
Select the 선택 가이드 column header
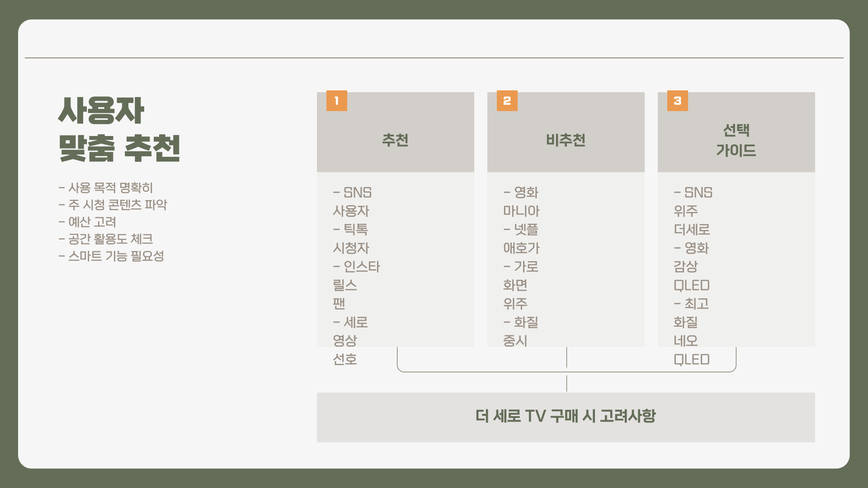click(x=736, y=140)
